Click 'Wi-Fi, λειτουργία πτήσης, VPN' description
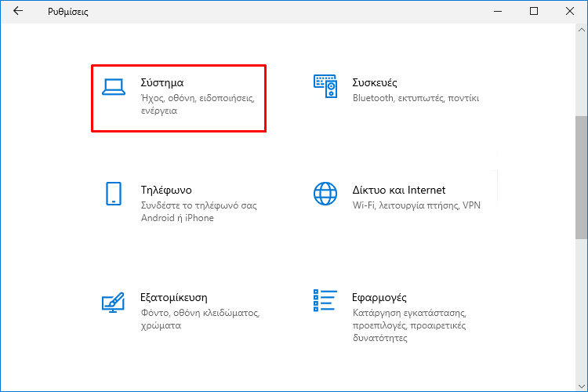 (416, 205)
